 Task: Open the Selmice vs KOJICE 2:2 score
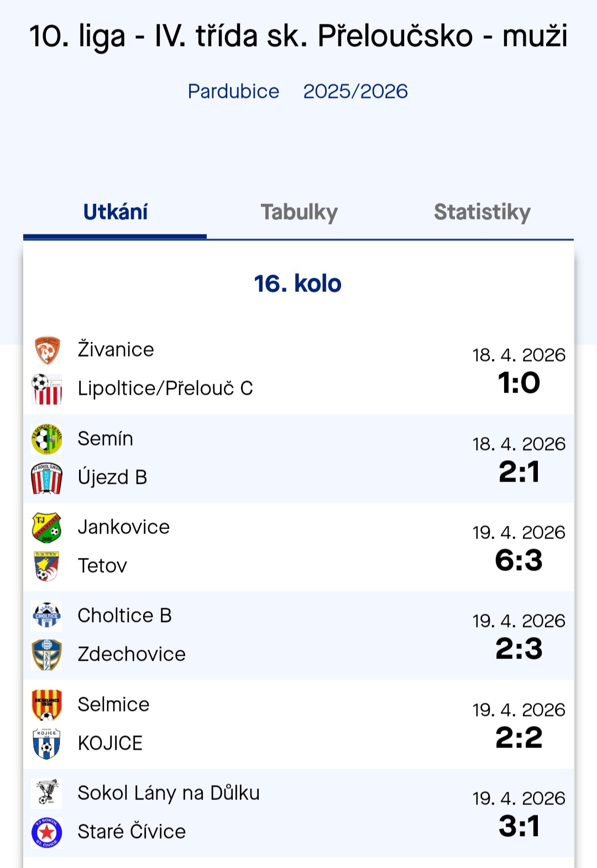click(x=519, y=738)
